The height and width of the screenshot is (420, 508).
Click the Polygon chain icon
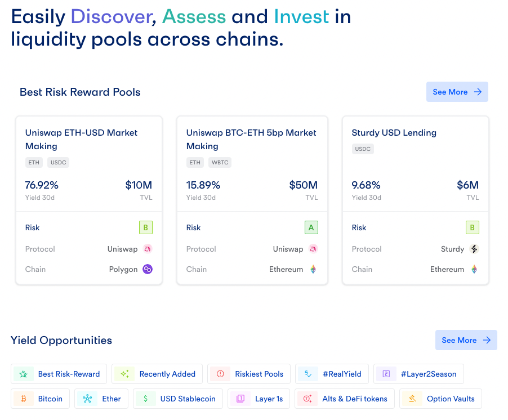[148, 269]
